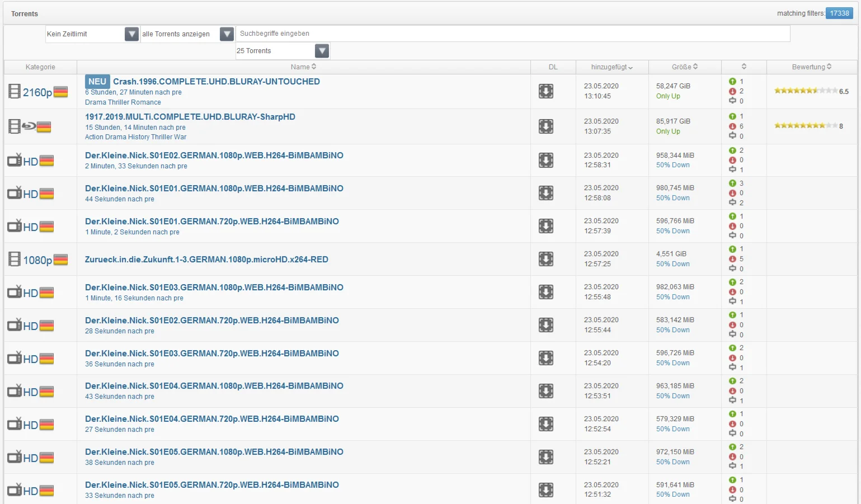Download Der.Kleine.Nick.S01E05 720p torrent

coord(545,490)
